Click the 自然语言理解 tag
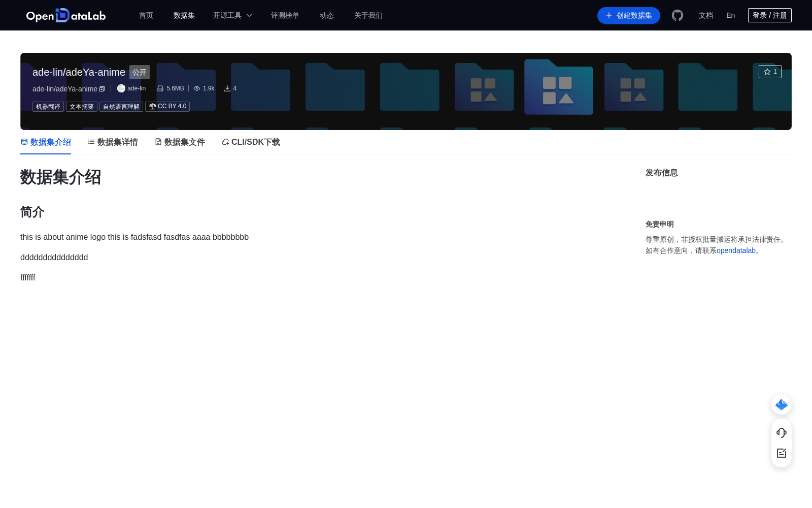The height and width of the screenshot is (508, 812). (x=121, y=107)
